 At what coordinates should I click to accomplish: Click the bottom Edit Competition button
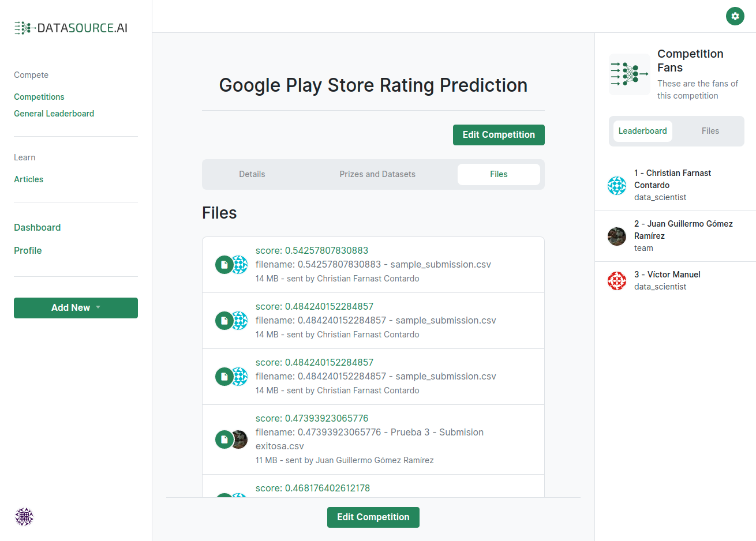coord(373,517)
